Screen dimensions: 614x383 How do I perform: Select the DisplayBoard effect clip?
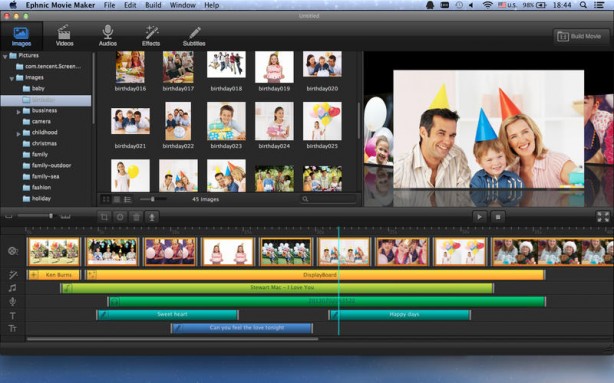[315, 275]
